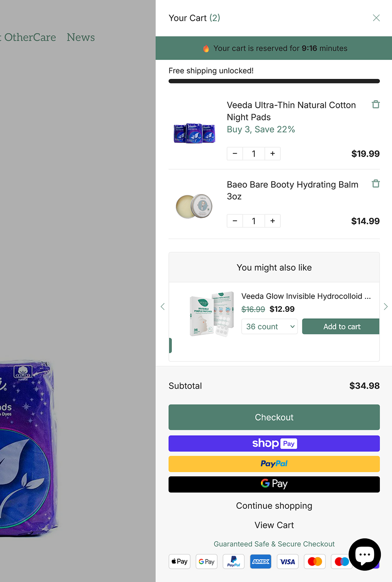Open the chat support bubble
This screenshot has width=392, height=582.
coord(364,554)
